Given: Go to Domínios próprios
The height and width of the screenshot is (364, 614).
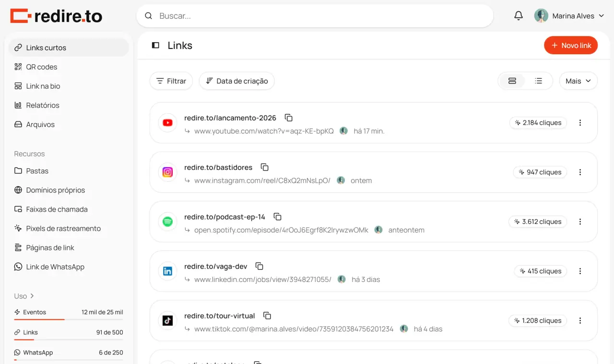Looking at the screenshot, I should 69,190.
